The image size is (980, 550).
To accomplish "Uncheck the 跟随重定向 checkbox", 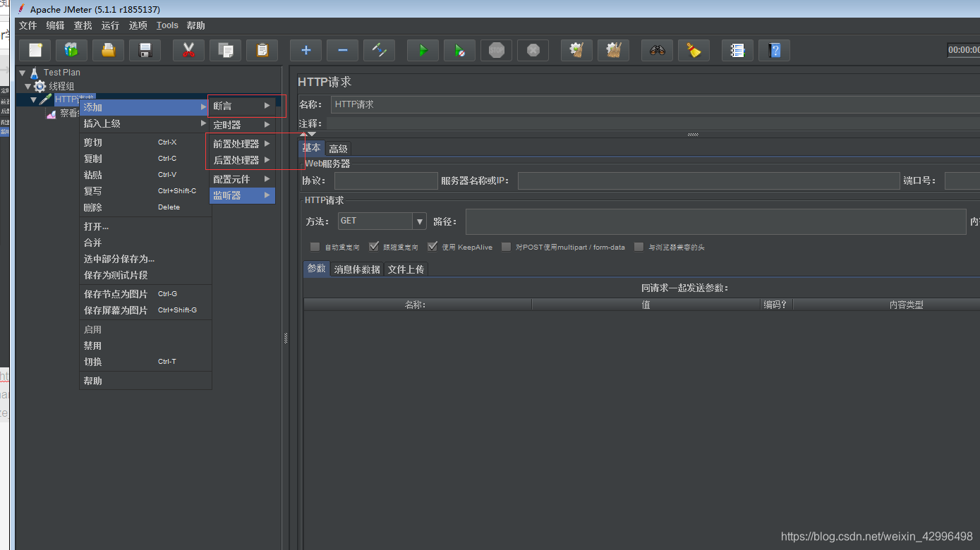I will [373, 247].
